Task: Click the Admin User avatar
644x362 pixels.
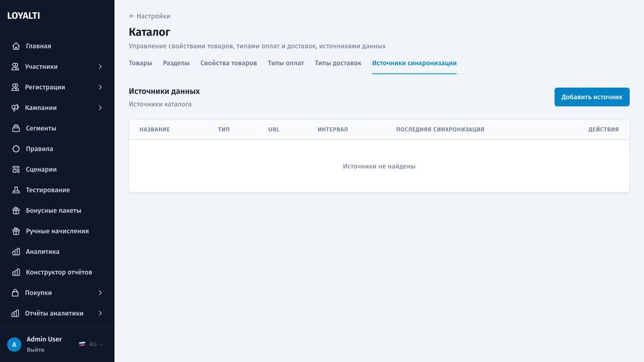Action: tap(14, 345)
